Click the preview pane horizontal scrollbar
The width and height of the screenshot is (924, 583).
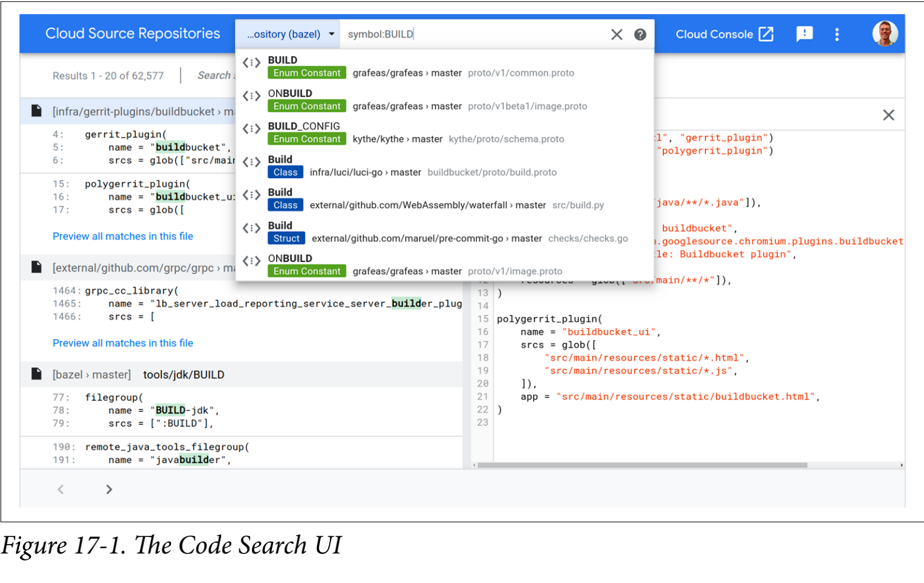(642, 465)
